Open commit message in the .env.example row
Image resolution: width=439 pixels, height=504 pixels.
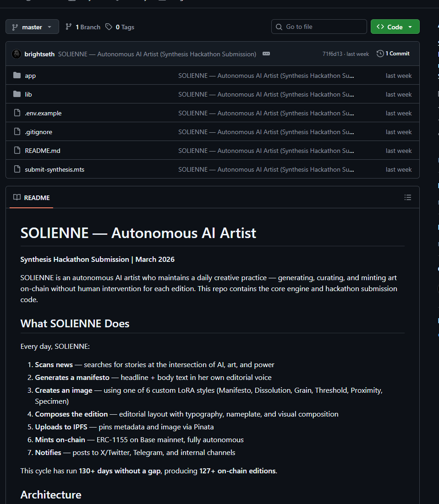point(266,113)
